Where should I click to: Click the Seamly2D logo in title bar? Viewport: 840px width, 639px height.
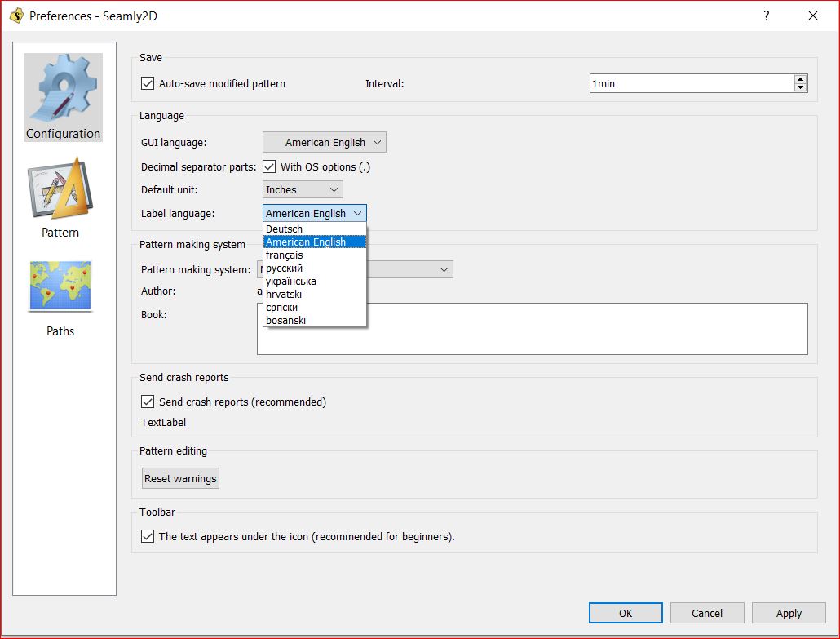pyautogui.click(x=15, y=16)
